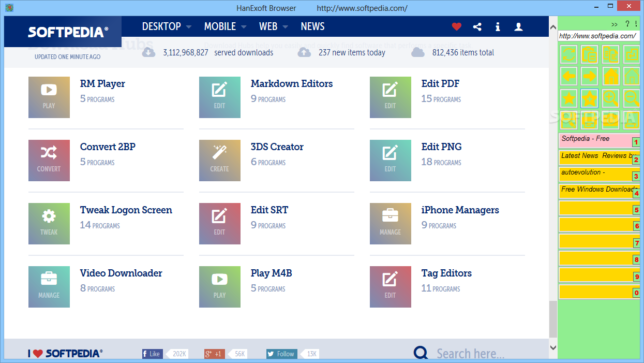This screenshot has width=644, height=363.
Task: Switch to tab 3 'autoevolution -'
Action: pyautogui.click(x=599, y=175)
